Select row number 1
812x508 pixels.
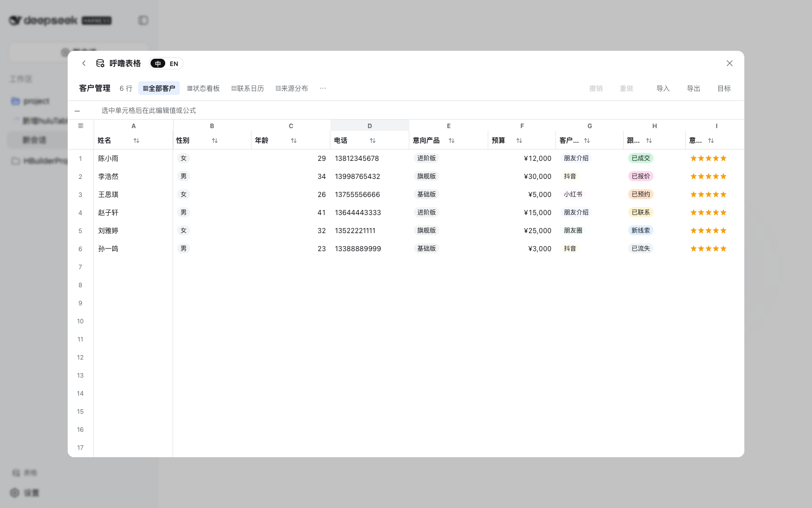[x=80, y=159]
